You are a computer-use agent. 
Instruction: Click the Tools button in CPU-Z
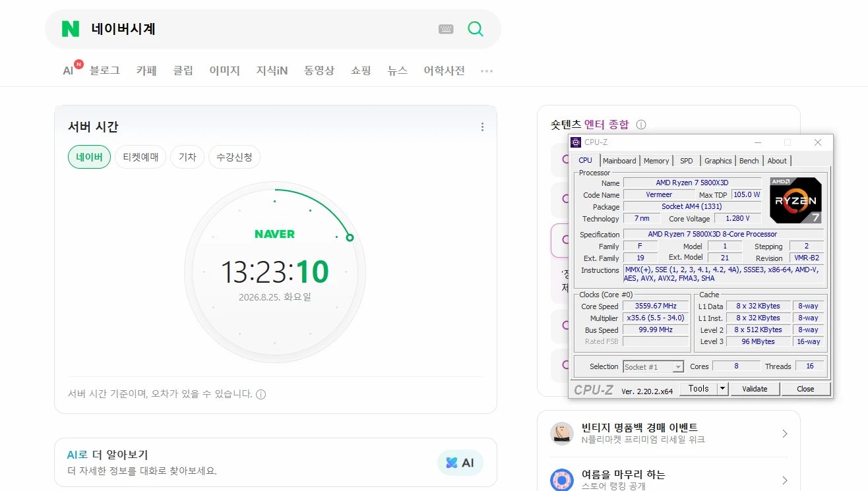698,389
